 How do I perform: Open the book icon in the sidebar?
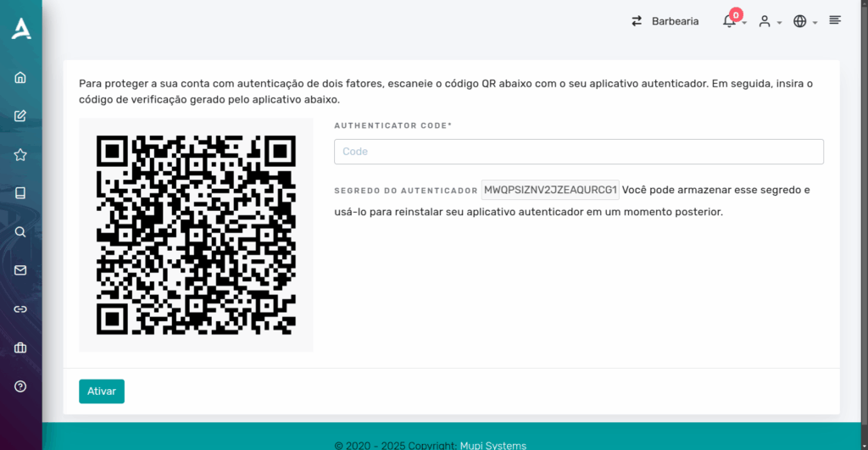coord(20,193)
